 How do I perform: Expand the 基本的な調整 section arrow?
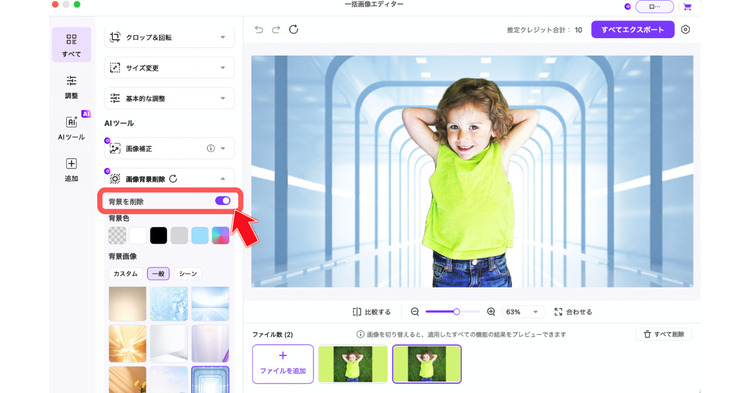(x=223, y=98)
